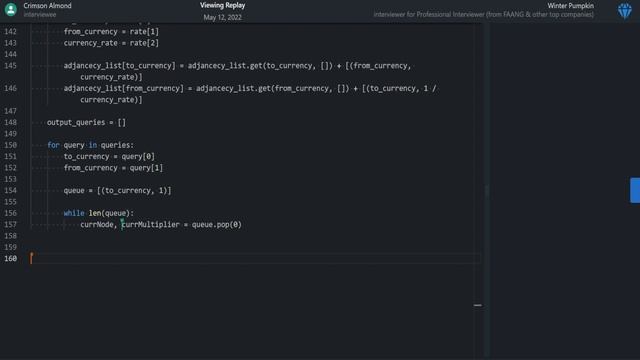Click line number 157 in the gutter

click(x=10, y=224)
